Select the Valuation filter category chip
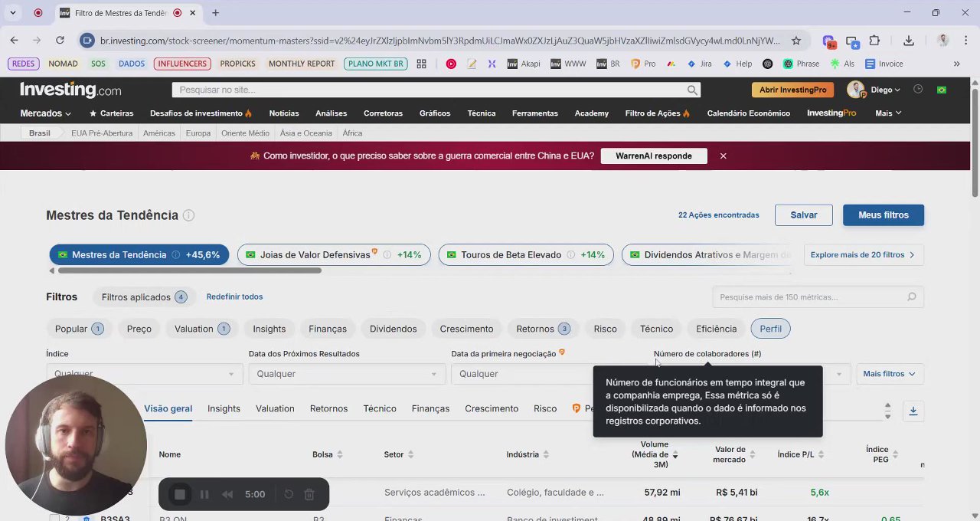This screenshot has height=521, width=980. click(201, 329)
